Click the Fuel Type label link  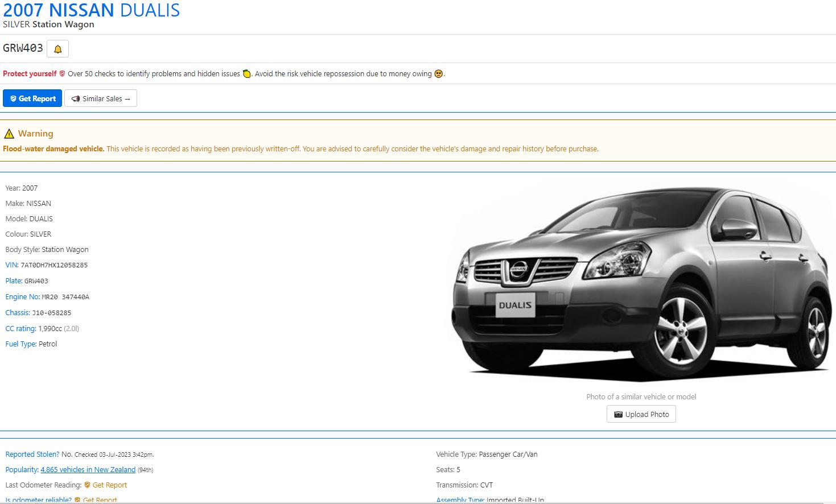(x=21, y=344)
